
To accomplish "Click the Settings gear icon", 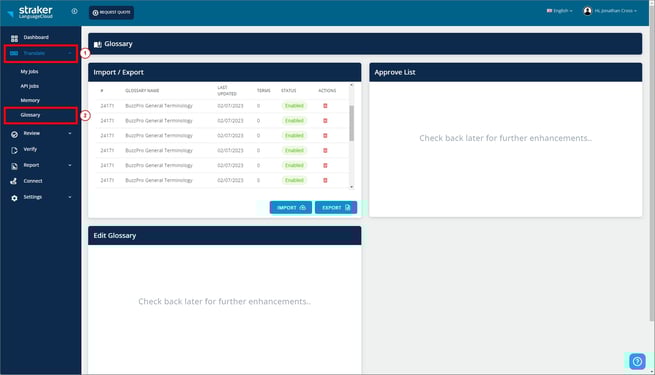I will 15,198.
